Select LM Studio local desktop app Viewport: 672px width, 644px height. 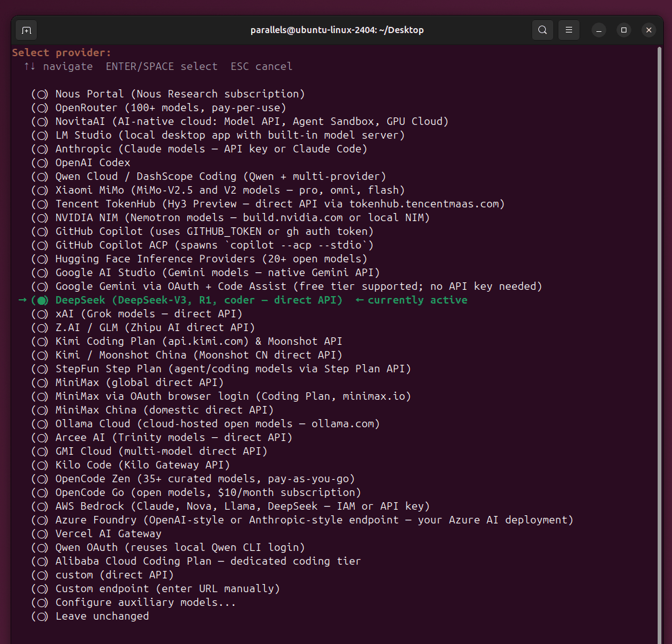[x=218, y=135]
